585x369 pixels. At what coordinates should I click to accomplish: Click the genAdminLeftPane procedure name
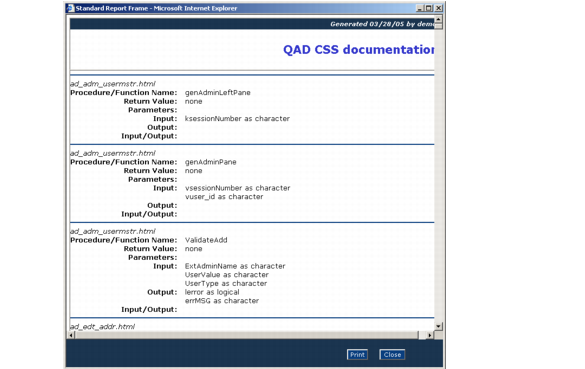(218, 93)
